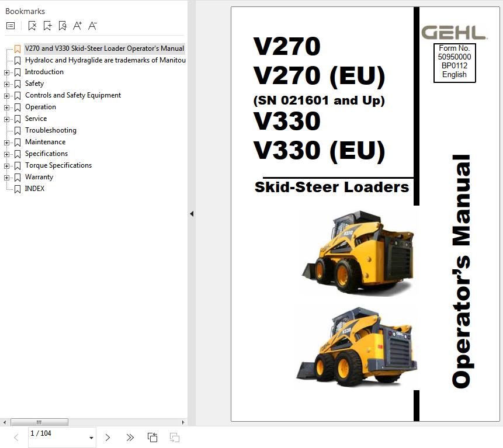
Task: Go to the Introduction bookmark
Action: (x=44, y=72)
